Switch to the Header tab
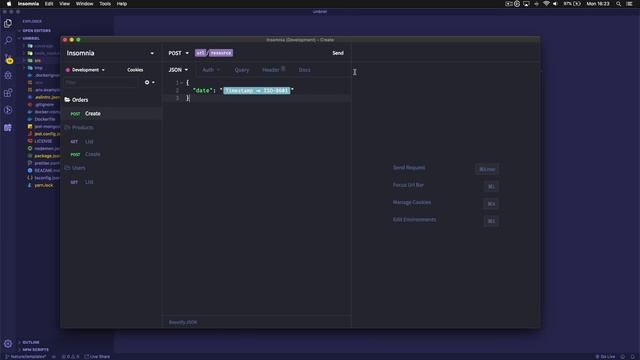 pos(273,69)
